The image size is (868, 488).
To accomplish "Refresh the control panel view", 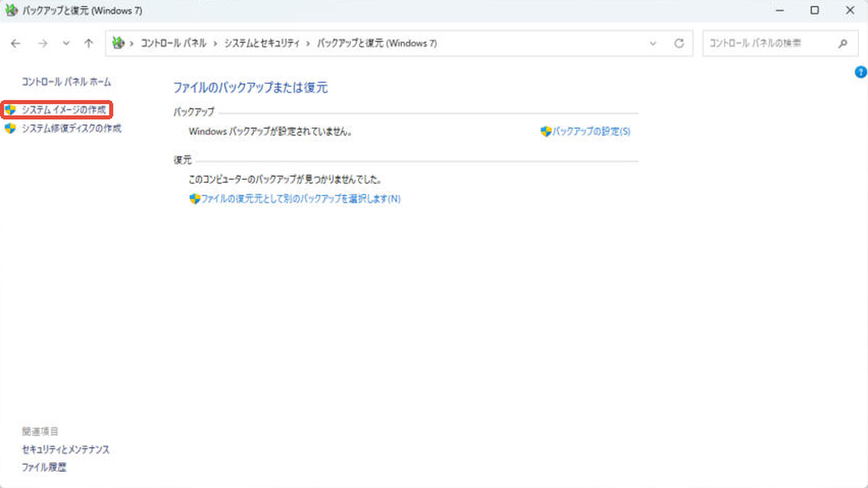I will pyautogui.click(x=679, y=43).
